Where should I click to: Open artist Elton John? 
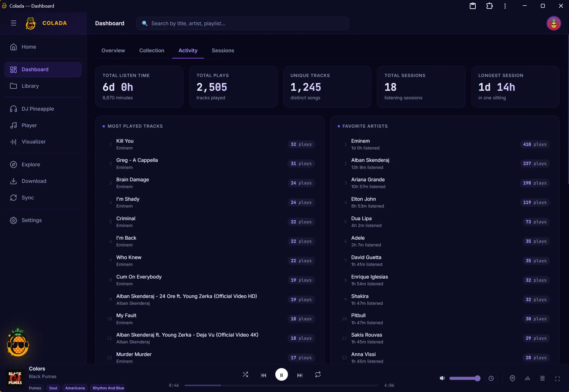click(x=445, y=202)
